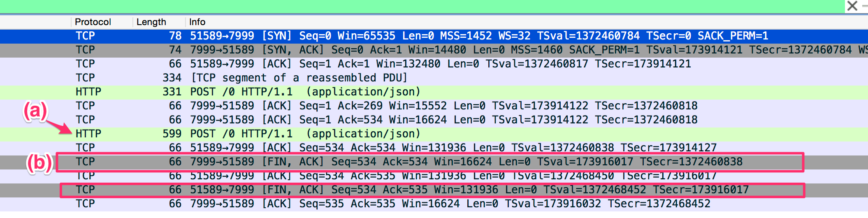The width and height of the screenshot is (868, 218).
Task: Select the HTTP POST packet of length 331
Action: (434, 92)
